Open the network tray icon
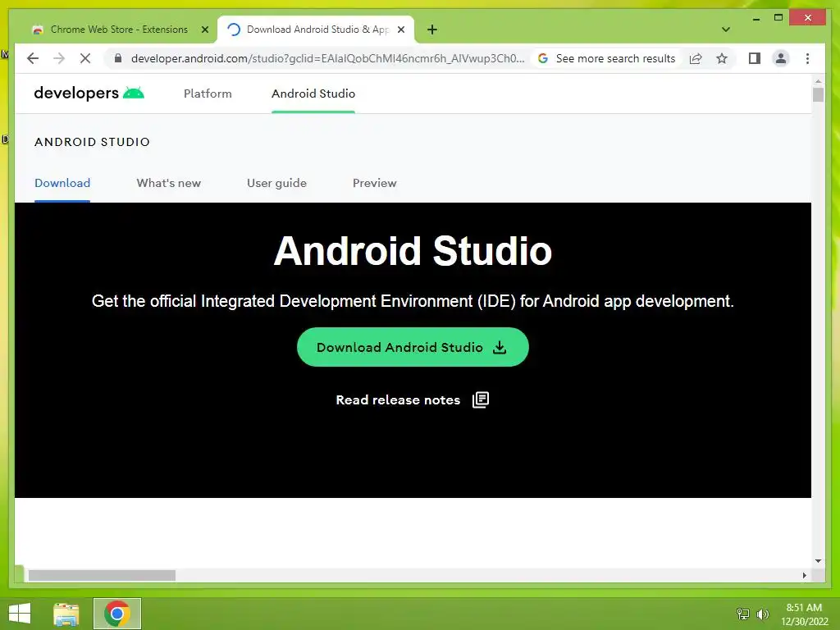 click(742, 614)
